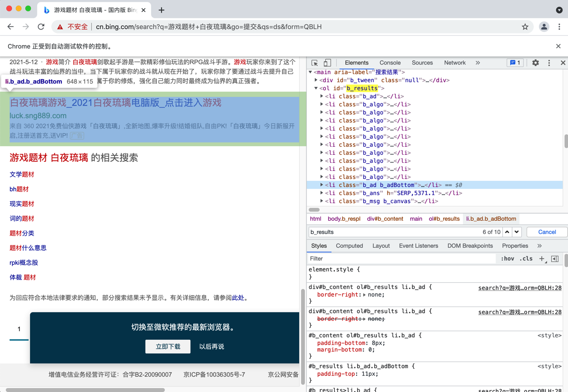Open the Chrome profile avatar menu
Screen dimensions: 568x392
click(x=544, y=27)
